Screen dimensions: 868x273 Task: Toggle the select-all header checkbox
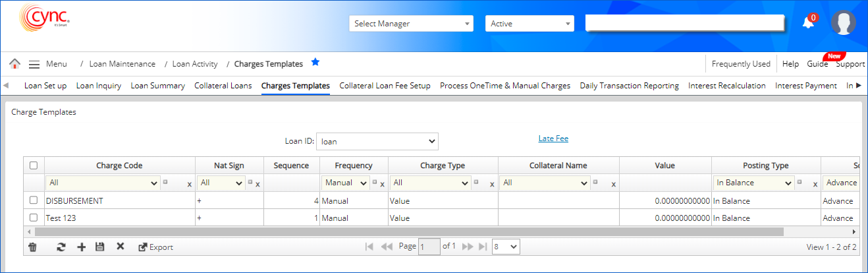click(34, 166)
